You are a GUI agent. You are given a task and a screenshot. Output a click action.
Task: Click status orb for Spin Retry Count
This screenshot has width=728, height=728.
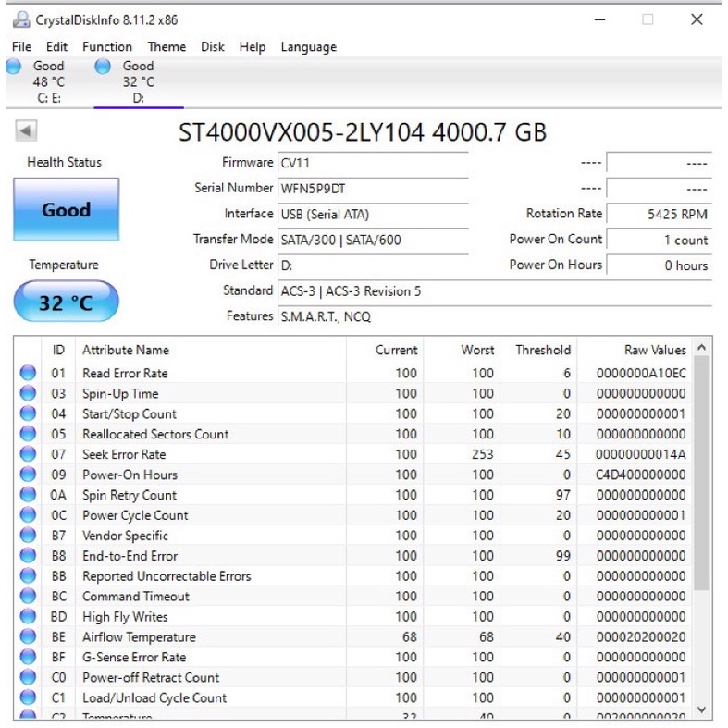pyautogui.click(x=28, y=495)
